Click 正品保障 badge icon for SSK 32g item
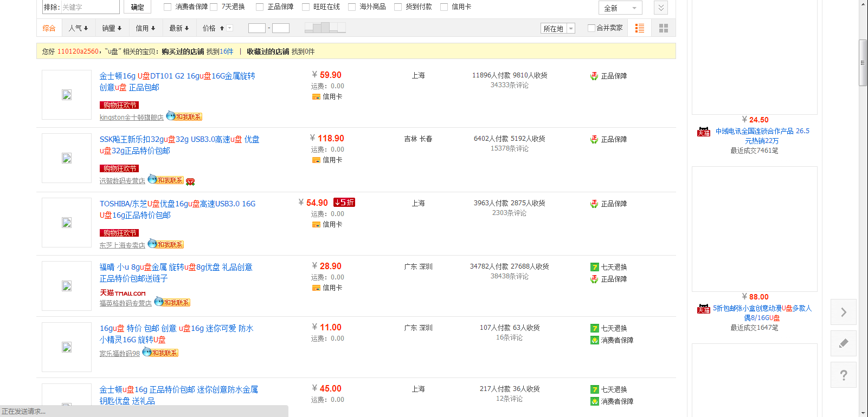This screenshot has width=868, height=417. (x=594, y=140)
